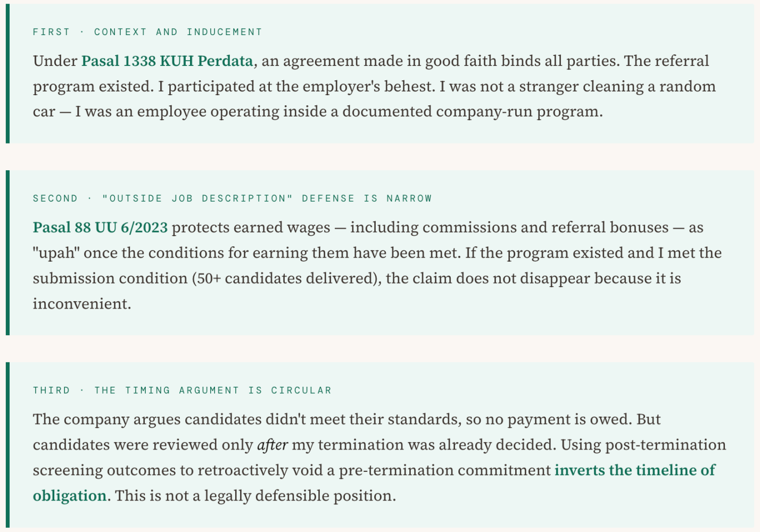Click the green left border of second card
This screenshot has height=532, width=760.
coord(7,253)
